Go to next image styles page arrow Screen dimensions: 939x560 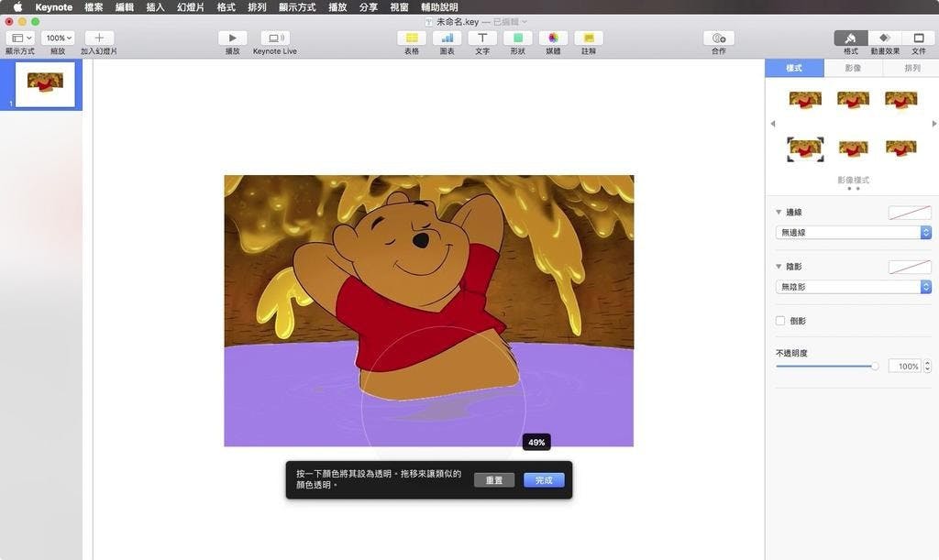934,124
